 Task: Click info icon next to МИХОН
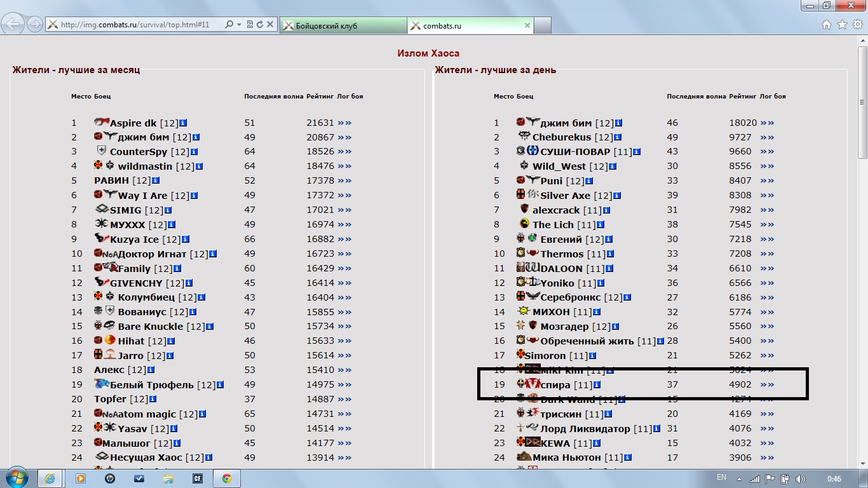pos(596,312)
